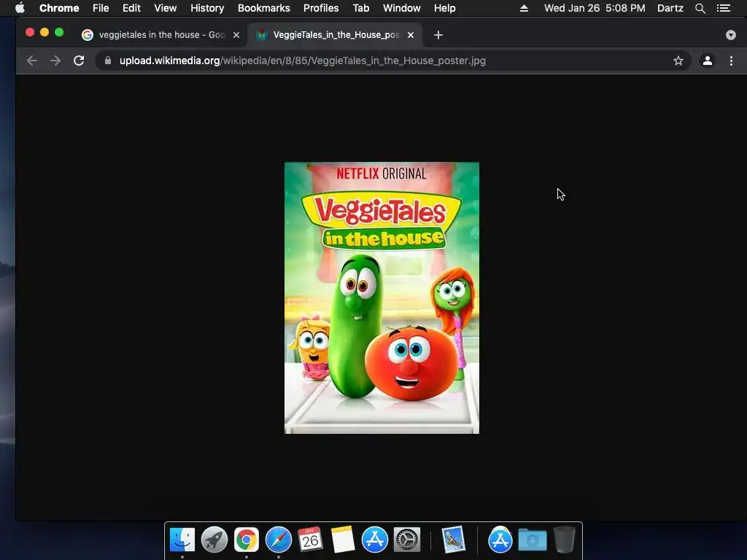The height and width of the screenshot is (560, 747).
Task: Select the VeggieTales_in_the_House_poster tab
Action: pos(334,35)
